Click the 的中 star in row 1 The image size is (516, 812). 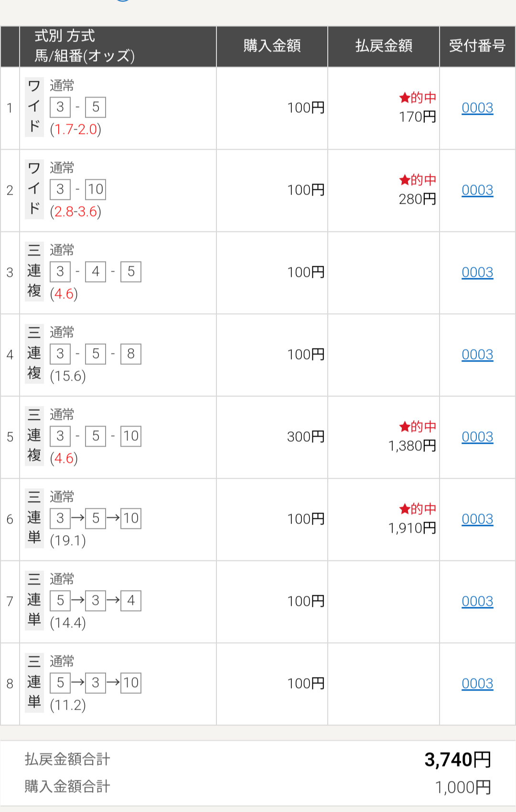click(405, 98)
